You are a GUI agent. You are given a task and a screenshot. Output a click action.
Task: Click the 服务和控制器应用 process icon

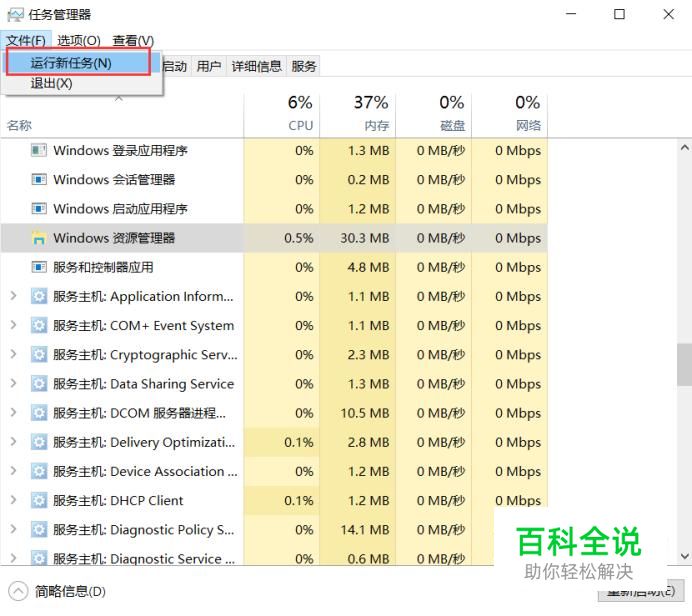click(39, 267)
